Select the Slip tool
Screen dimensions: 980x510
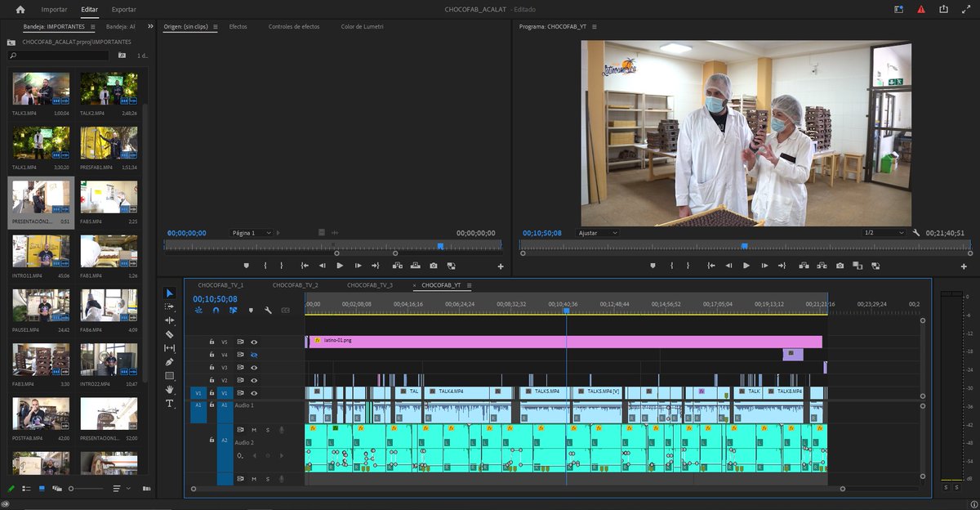(170, 348)
